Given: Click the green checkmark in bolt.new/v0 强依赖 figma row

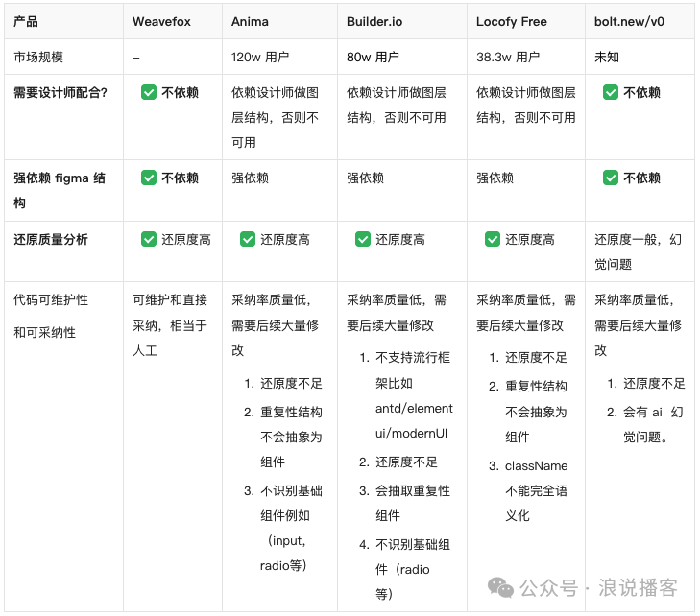Looking at the screenshot, I should click(611, 178).
